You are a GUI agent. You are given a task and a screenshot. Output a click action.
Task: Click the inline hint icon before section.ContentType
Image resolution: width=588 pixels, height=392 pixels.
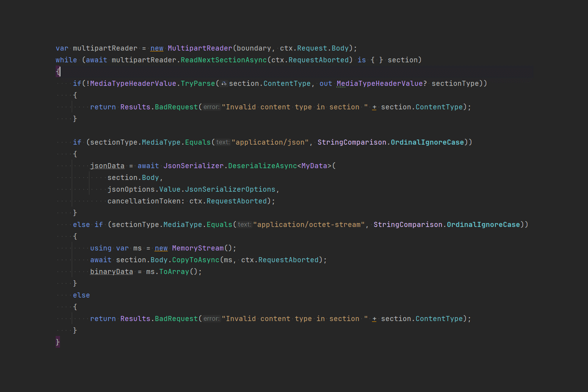[x=223, y=83]
